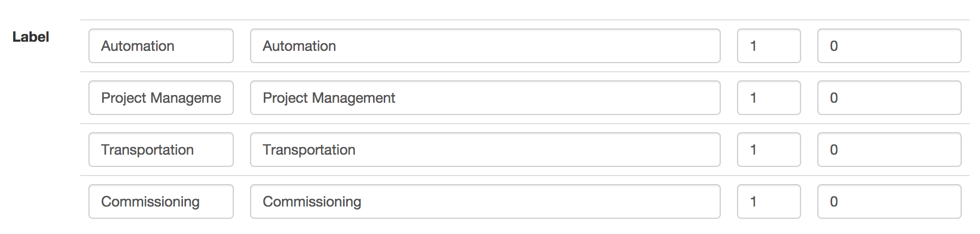Click the short Transportation name field
The image size is (980, 234).
coord(161,150)
